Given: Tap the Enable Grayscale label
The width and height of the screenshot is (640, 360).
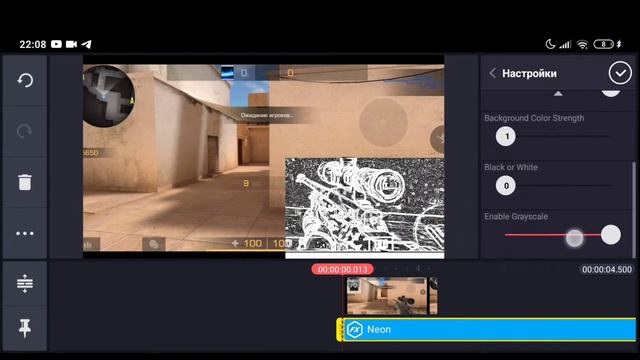Looking at the screenshot, I should point(516,216).
